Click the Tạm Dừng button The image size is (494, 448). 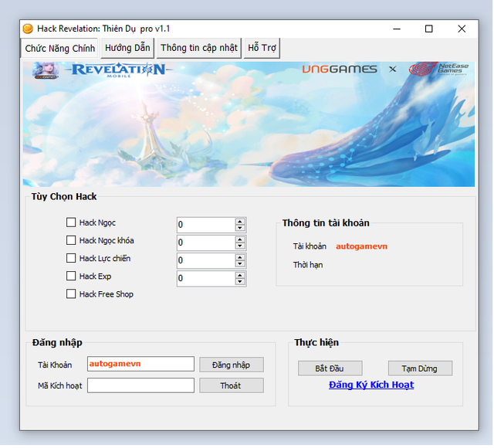(420, 368)
